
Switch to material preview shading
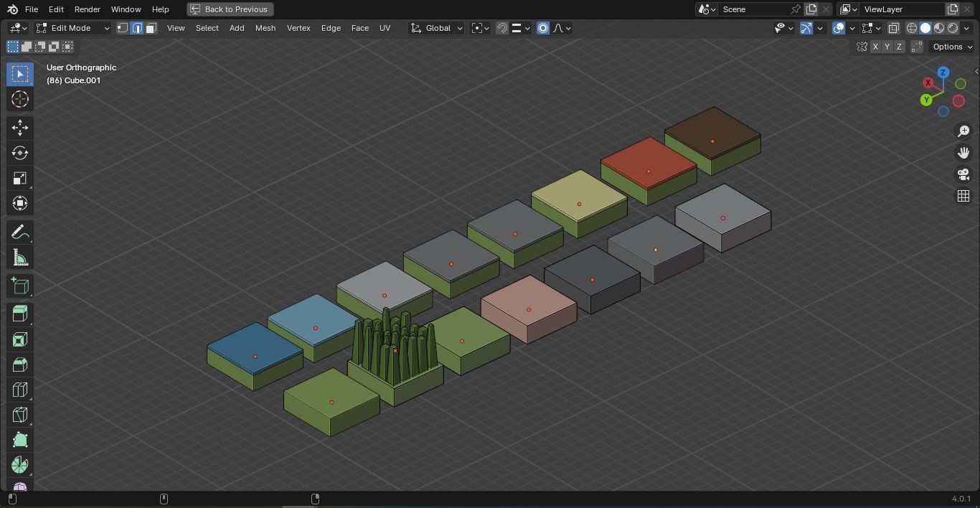pyautogui.click(x=939, y=28)
